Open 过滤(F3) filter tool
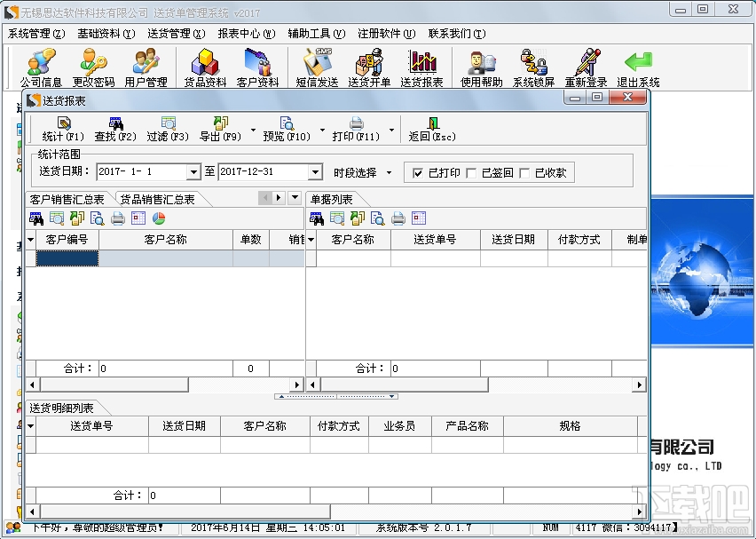The image size is (756, 539). tap(168, 129)
